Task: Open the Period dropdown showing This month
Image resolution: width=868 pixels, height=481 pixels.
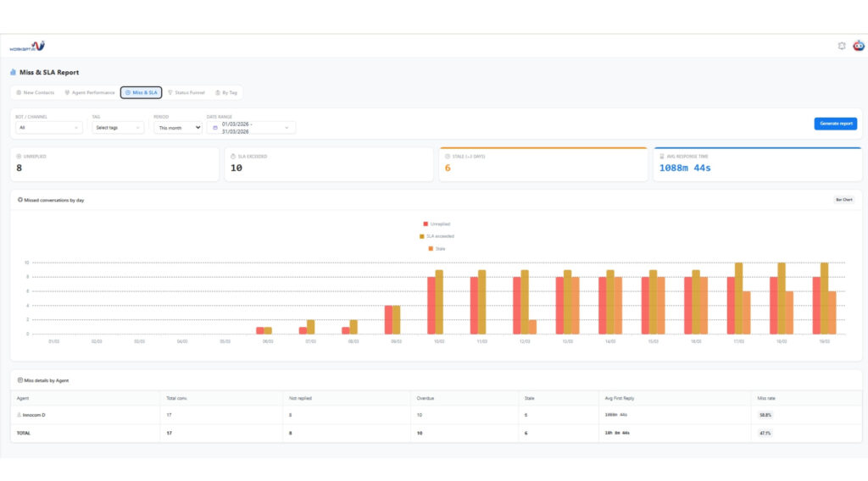Action: (178, 128)
